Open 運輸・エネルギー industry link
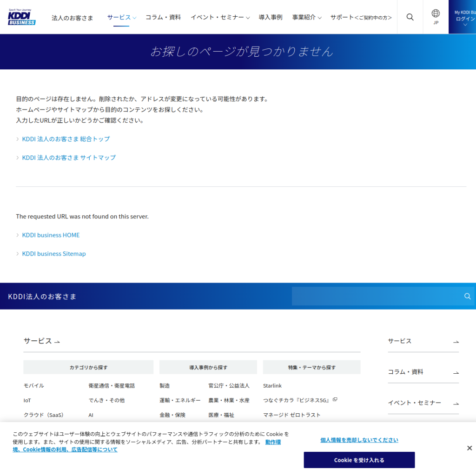The width and height of the screenshot is (476, 476). tap(180, 400)
